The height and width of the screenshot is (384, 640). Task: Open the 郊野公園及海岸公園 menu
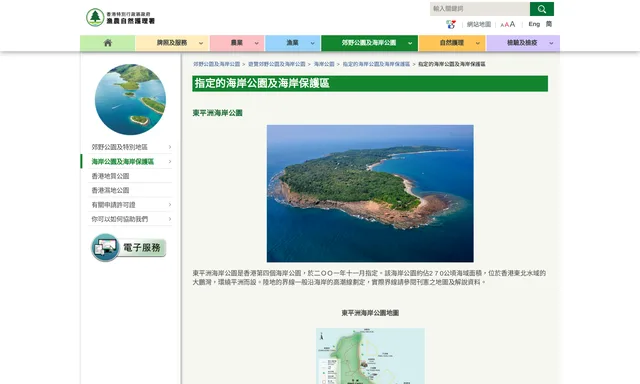click(369, 43)
